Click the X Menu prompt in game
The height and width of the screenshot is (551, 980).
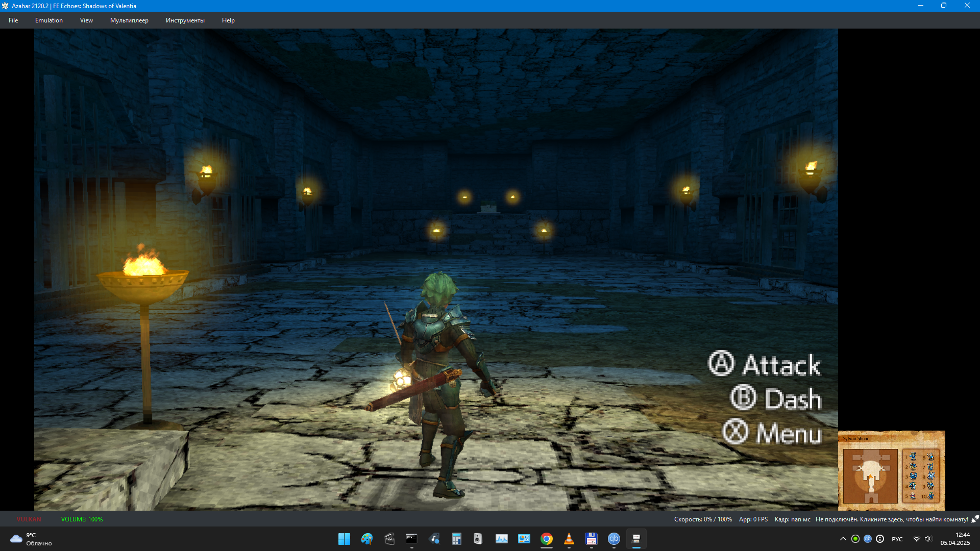coord(772,433)
